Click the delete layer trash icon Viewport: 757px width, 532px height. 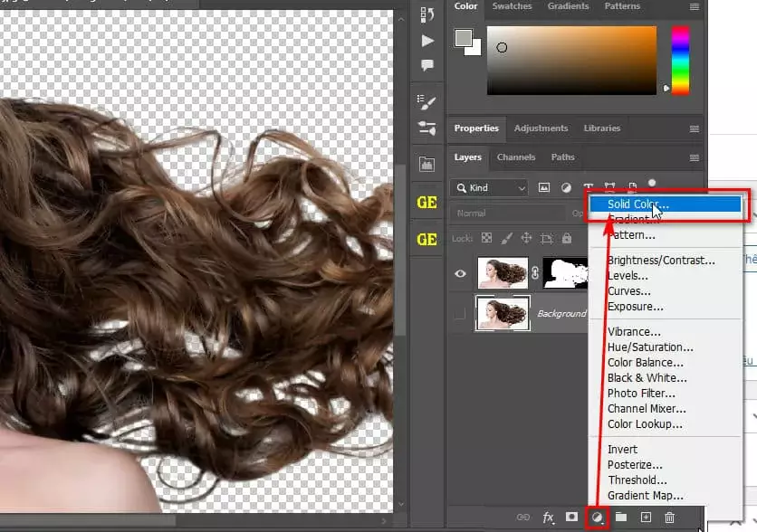(x=671, y=519)
